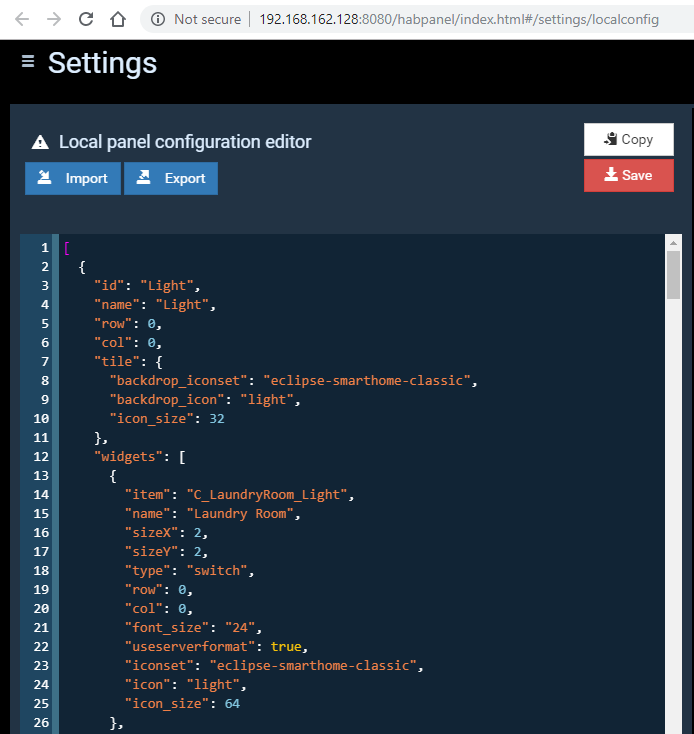694x734 pixels.
Task: Reload the current page
Action: [86, 19]
